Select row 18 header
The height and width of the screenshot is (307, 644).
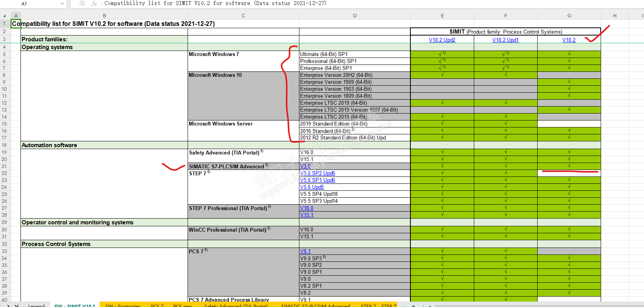5,145
